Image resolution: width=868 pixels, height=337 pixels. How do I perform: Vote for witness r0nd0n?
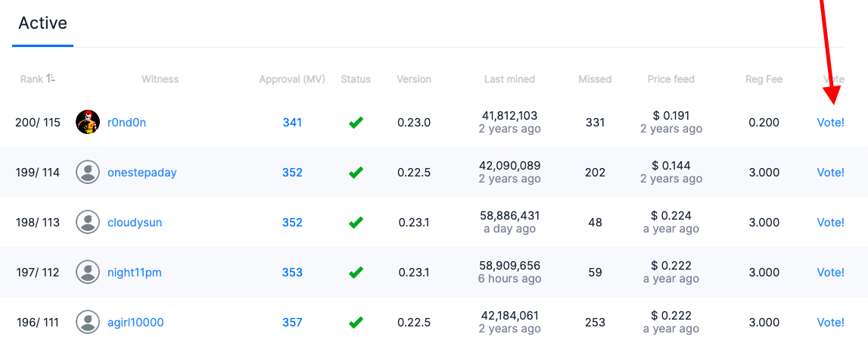830,123
